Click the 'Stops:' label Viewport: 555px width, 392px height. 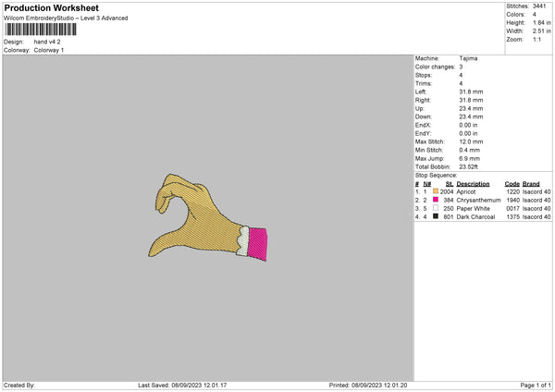(424, 75)
